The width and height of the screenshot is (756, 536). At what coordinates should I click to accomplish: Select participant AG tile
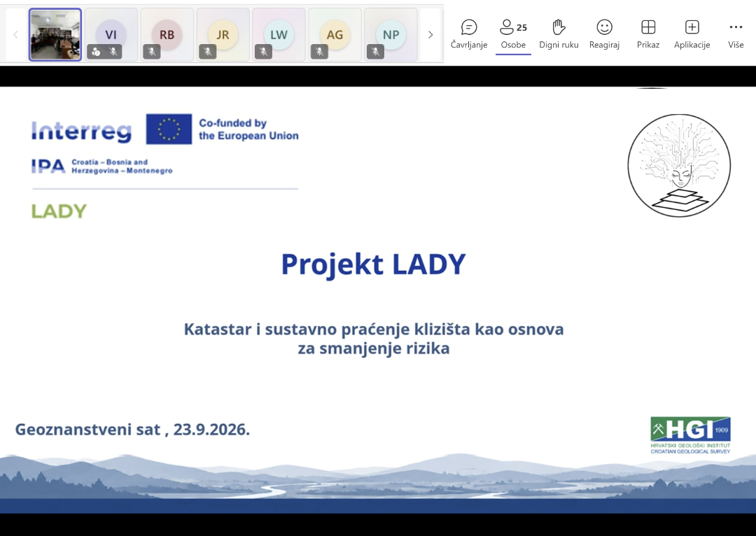(335, 35)
